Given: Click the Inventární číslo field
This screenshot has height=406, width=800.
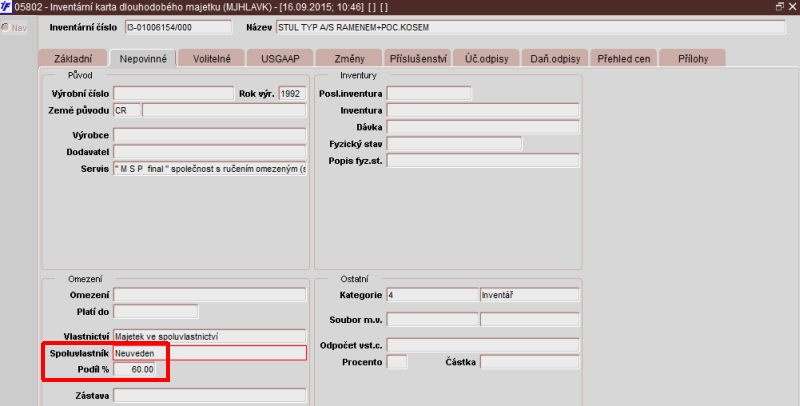Looking at the screenshot, I should 178,28.
